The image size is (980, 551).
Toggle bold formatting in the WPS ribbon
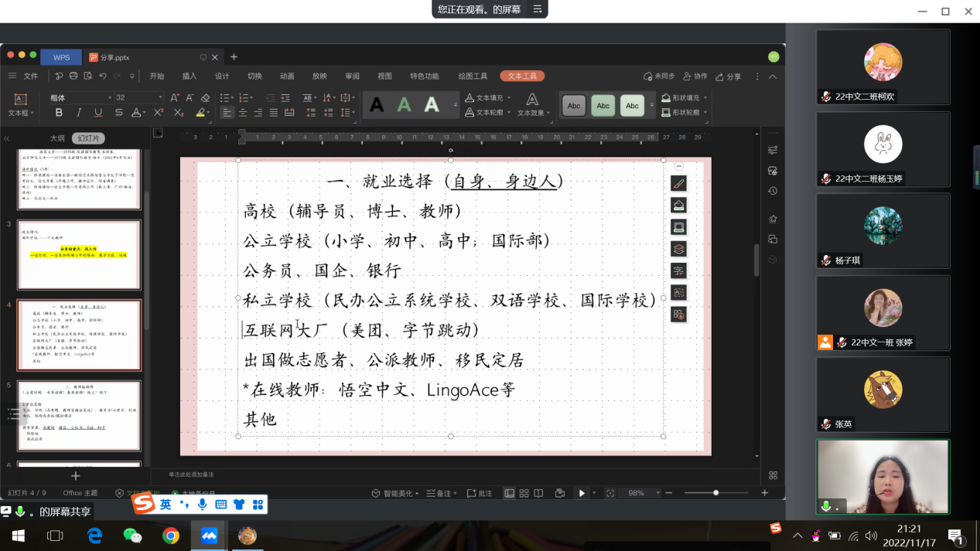(59, 113)
